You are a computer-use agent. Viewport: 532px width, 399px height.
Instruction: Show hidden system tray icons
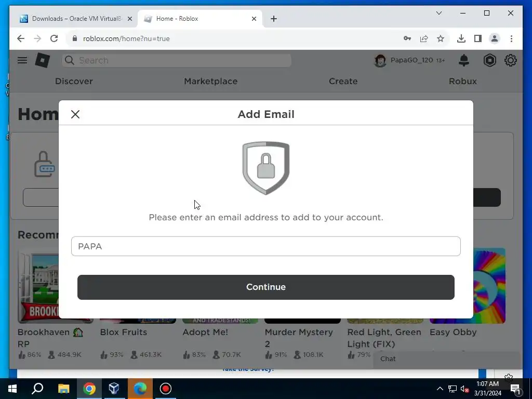tap(440, 389)
